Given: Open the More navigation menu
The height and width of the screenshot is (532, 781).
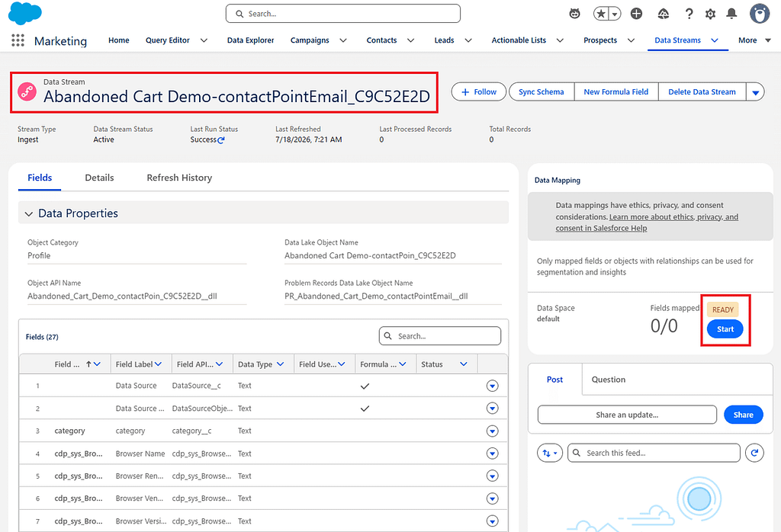Looking at the screenshot, I should click(x=754, y=40).
